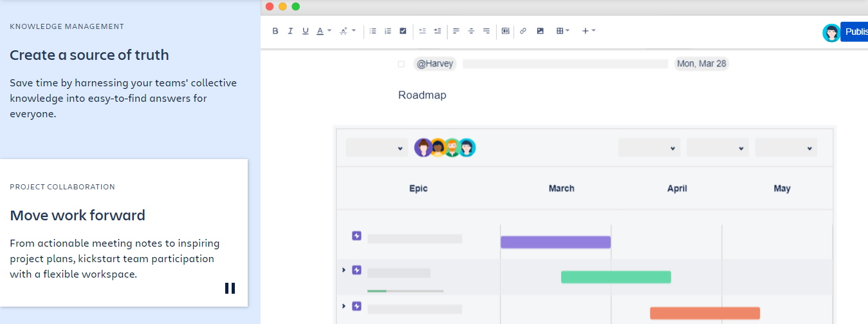Select the teal-background avatar in the roadmap
Image resolution: width=868 pixels, height=324 pixels.
(x=466, y=148)
